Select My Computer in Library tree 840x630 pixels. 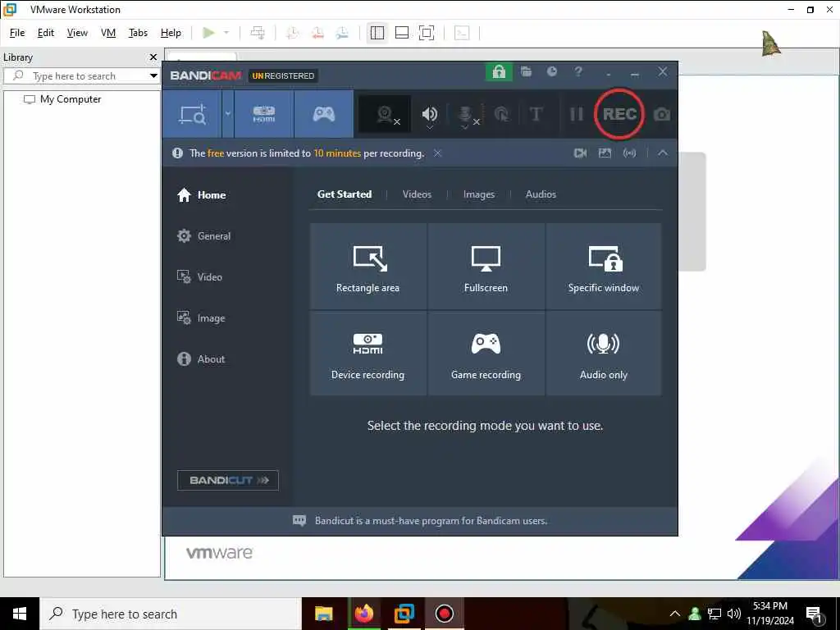tap(62, 99)
